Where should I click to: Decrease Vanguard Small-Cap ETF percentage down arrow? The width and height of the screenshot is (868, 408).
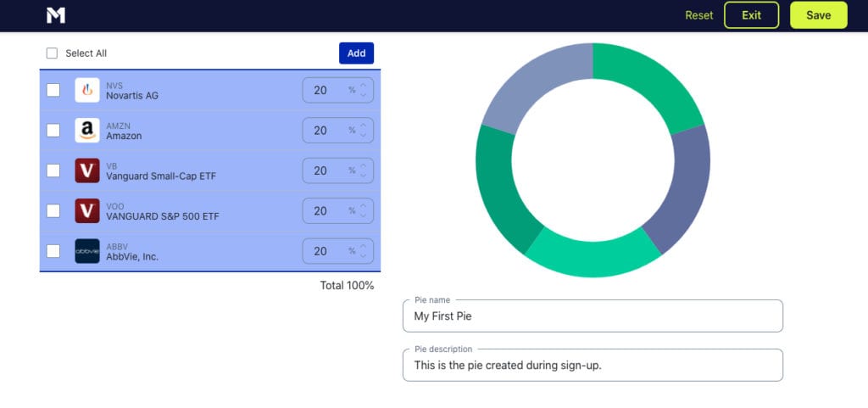363,175
